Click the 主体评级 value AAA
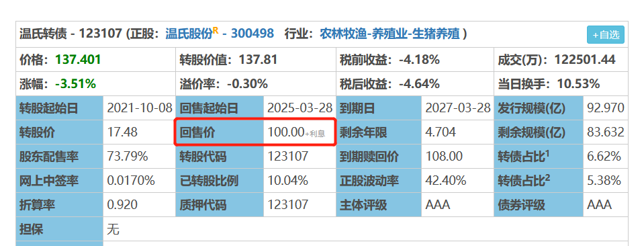Image resolution: width=644 pixels, height=246 pixels. pos(437,205)
